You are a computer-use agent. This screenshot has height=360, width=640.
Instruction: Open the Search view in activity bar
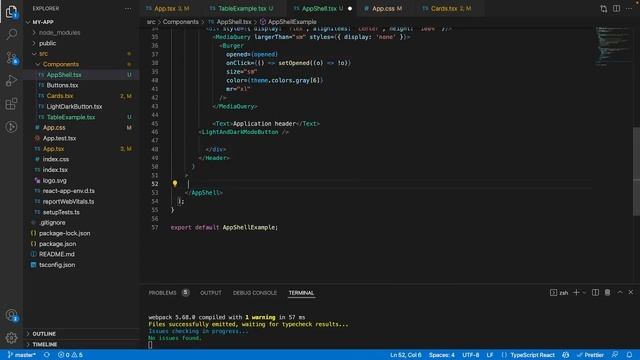click(11, 34)
